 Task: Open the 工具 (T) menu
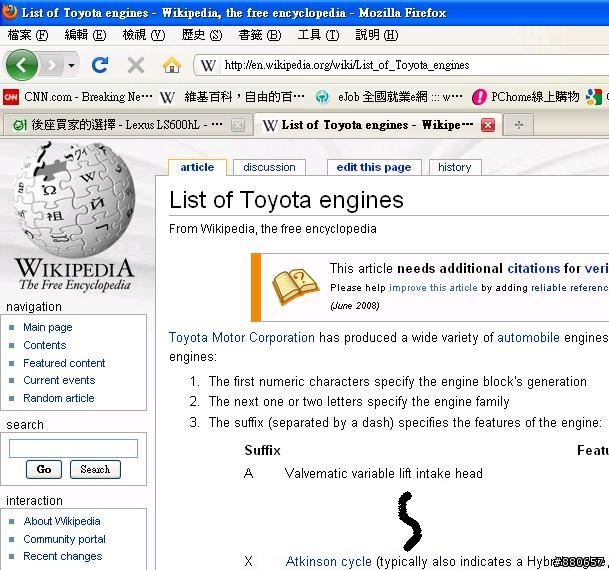click(x=318, y=35)
